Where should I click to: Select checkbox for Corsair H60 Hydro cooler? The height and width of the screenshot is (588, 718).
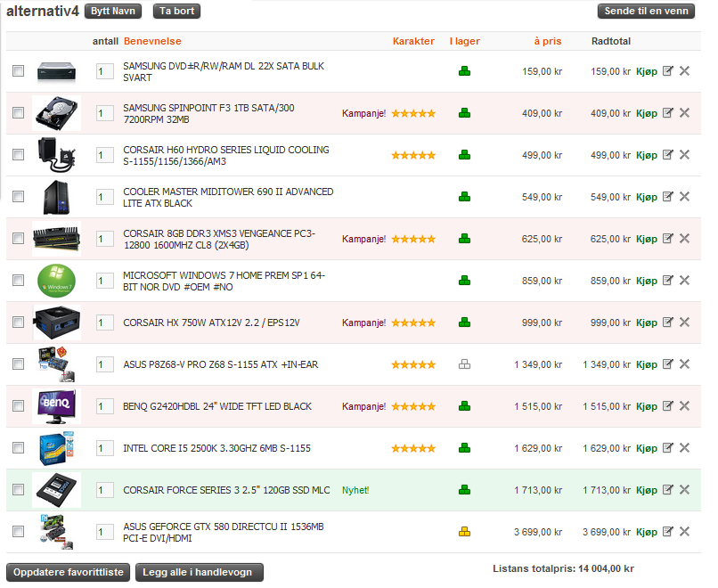point(19,155)
